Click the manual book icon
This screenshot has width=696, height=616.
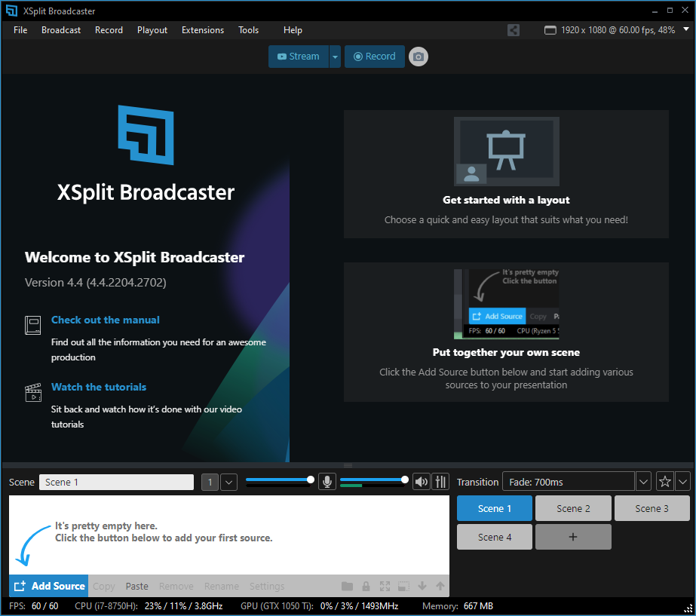tap(33, 325)
